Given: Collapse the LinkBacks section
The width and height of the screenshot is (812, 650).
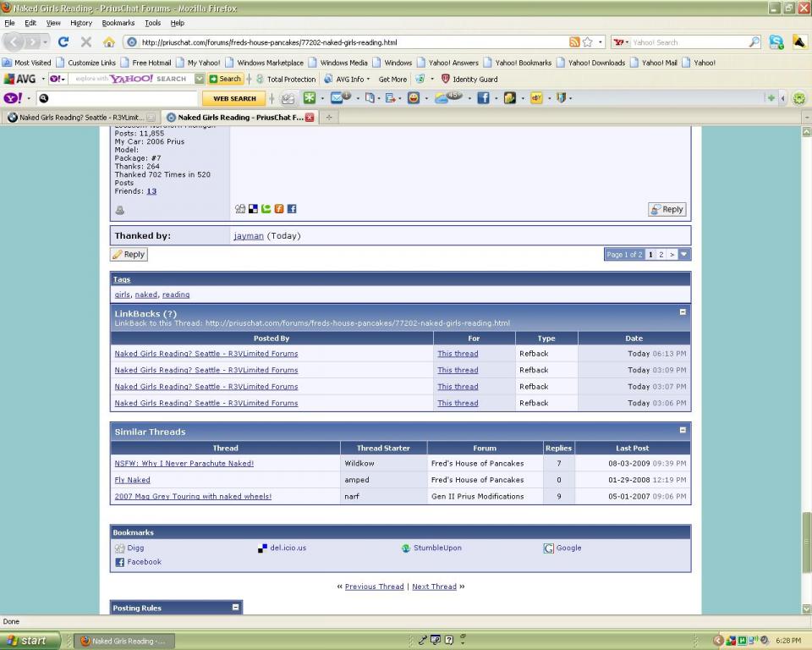Looking at the screenshot, I should pos(683,312).
